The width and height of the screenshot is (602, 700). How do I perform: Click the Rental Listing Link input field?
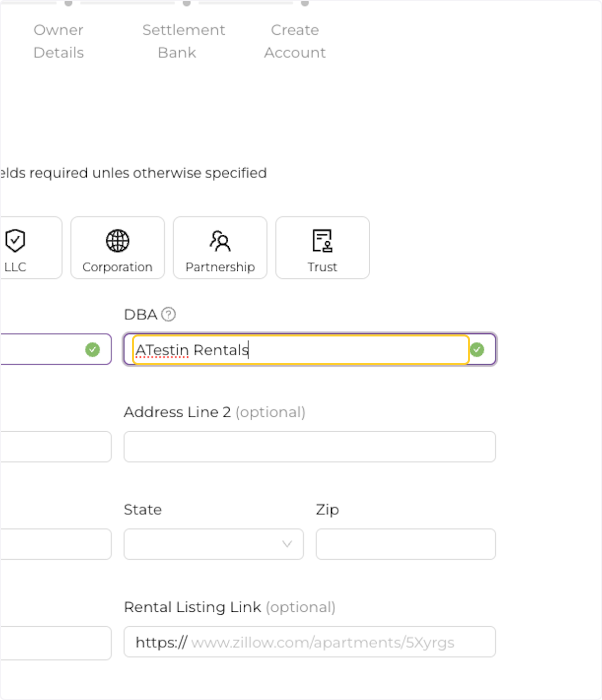[x=309, y=642]
